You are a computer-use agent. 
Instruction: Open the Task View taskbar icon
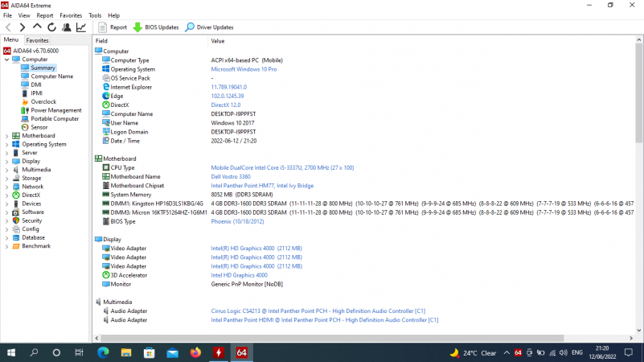coord(79,352)
